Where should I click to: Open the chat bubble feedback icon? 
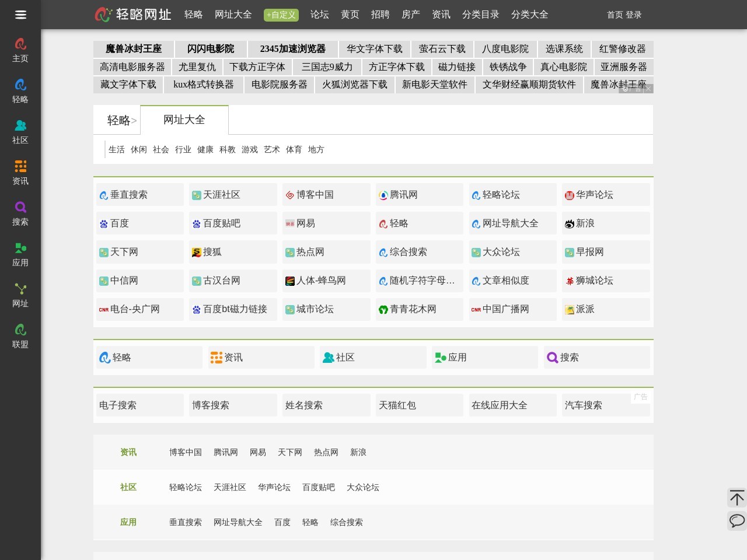[x=736, y=520]
